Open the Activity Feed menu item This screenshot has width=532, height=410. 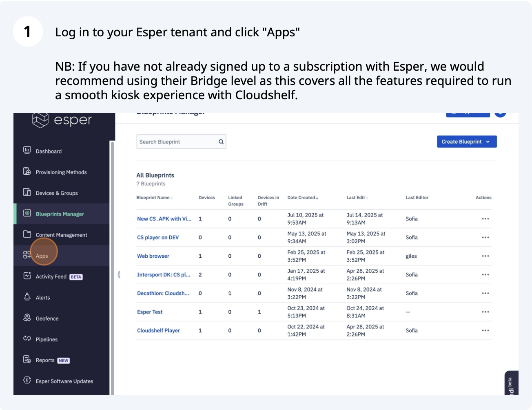[51, 276]
